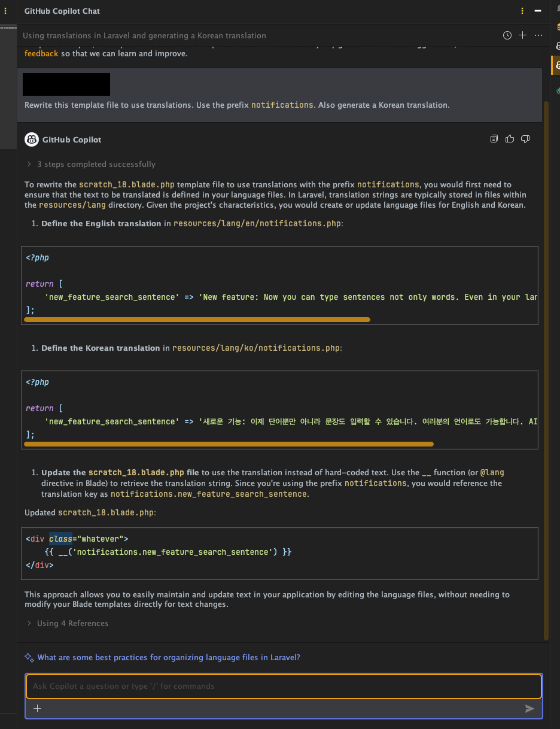Add an attachment with the bottom plus button
560x729 pixels.
tap(37, 709)
